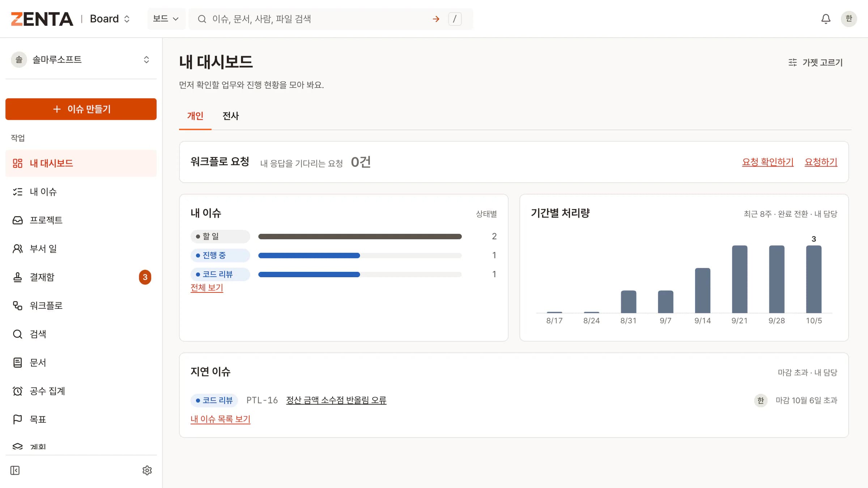Click the 9/21 bar in the chart
The image size is (868, 488).
(740, 279)
